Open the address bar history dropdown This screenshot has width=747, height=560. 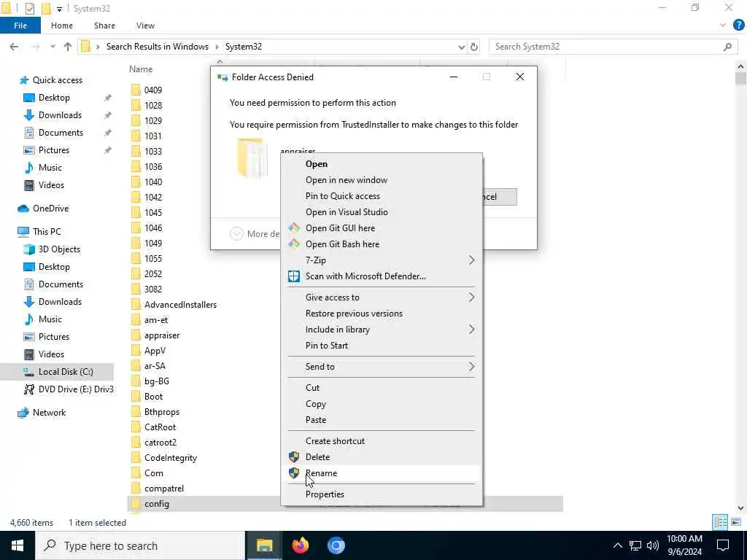[x=461, y=47]
